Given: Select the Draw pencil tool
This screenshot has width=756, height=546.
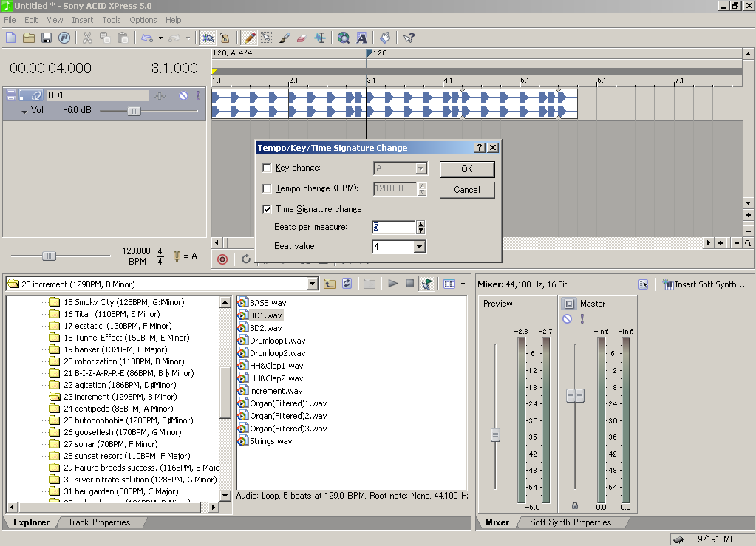Looking at the screenshot, I should pos(249,38).
